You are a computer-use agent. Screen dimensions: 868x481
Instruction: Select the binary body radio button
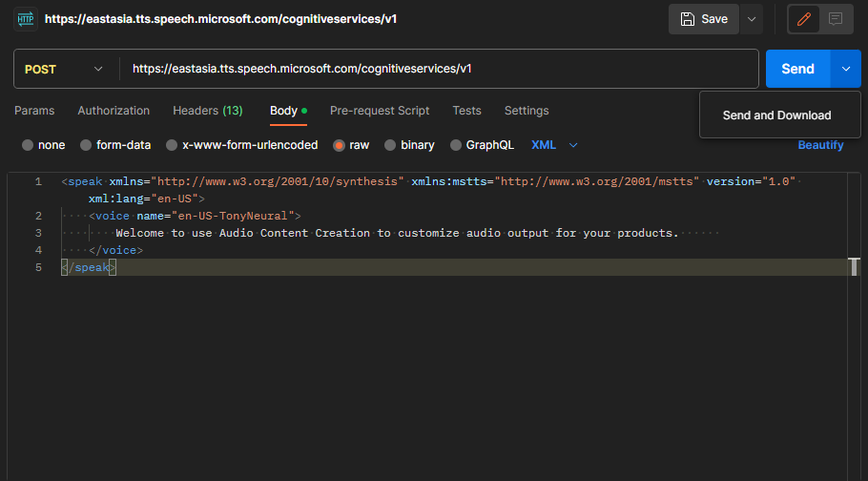[390, 145]
